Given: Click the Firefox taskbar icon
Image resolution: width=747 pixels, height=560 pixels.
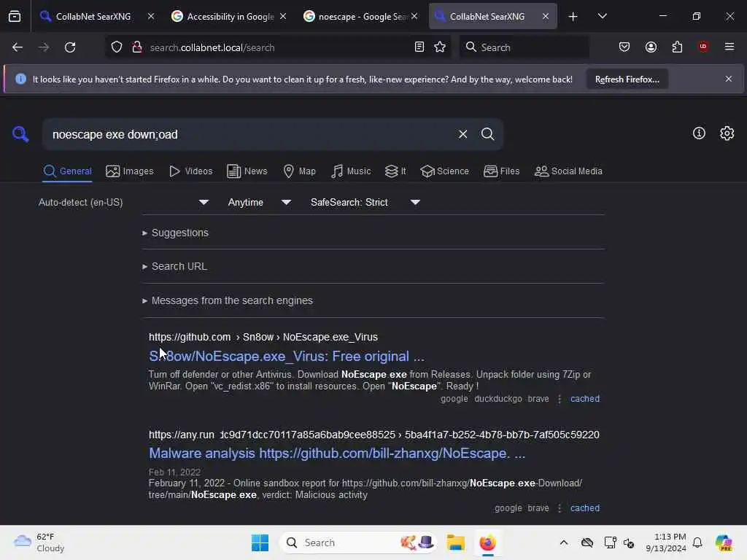Looking at the screenshot, I should (487, 542).
